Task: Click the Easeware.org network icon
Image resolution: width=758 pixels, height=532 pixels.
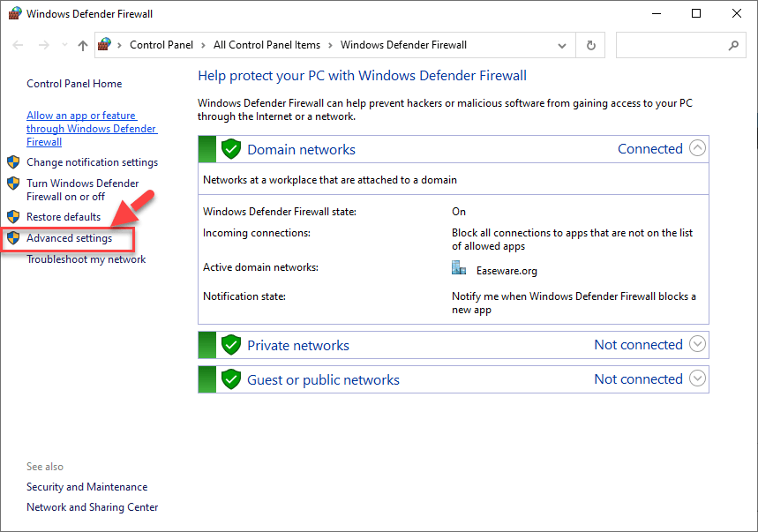Action: point(459,268)
